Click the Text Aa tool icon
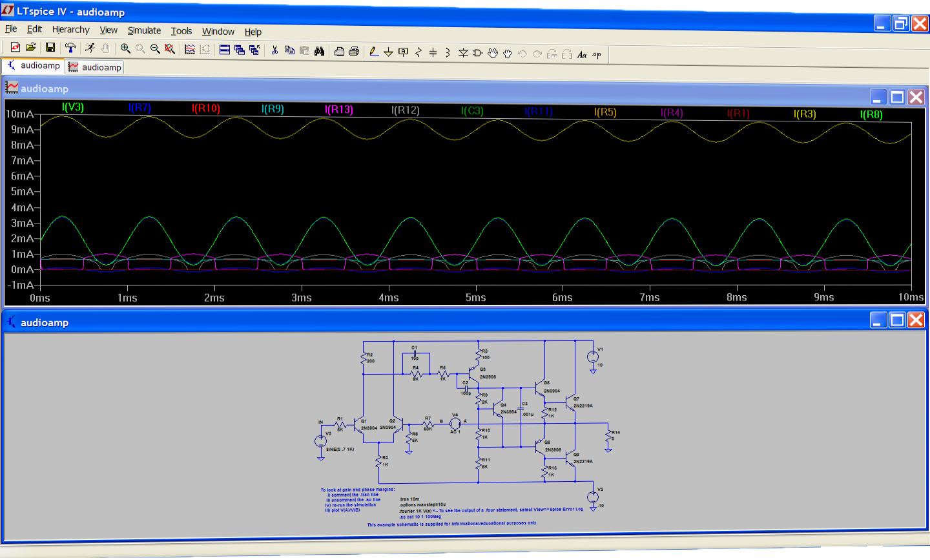Viewport: 930px width, 560px height. (582, 55)
